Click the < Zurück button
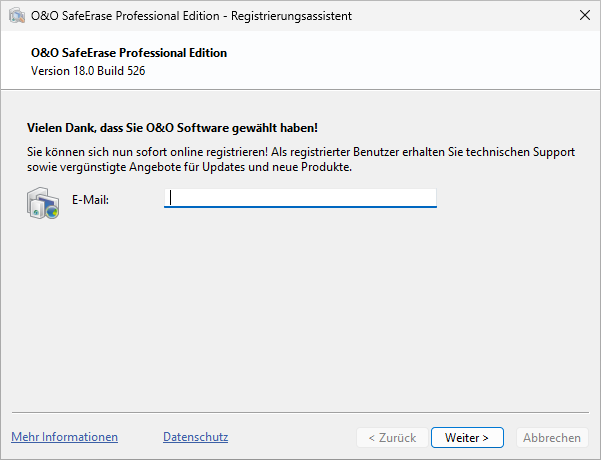The width and height of the screenshot is (601, 460). click(x=392, y=437)
